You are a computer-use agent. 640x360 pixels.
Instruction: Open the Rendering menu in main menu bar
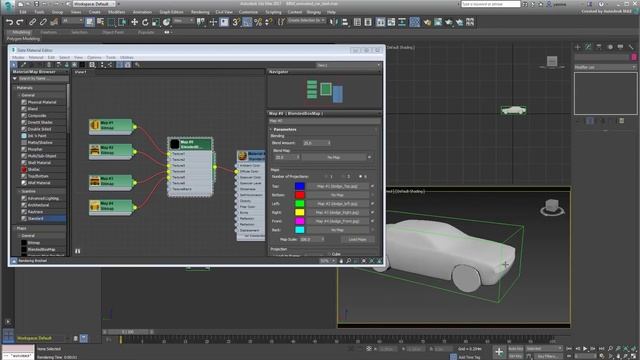[200, 12]
